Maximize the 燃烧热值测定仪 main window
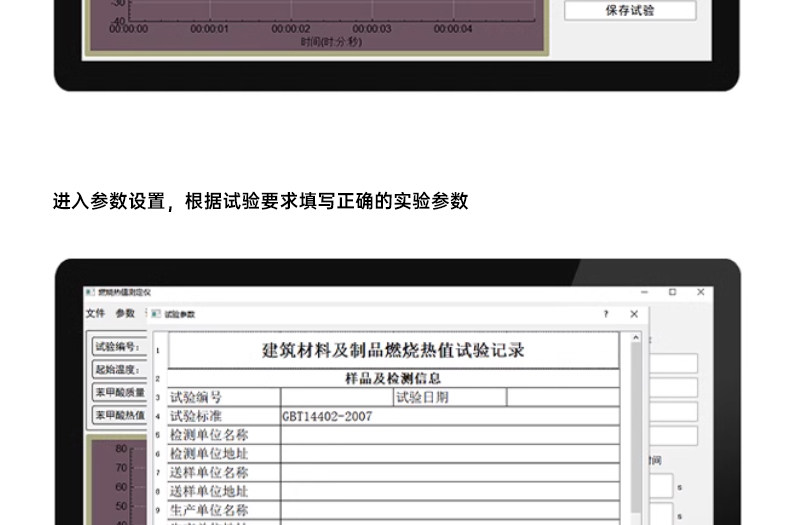Image resolution: width=790 pixels, height=525 pixels. pos(672,292)
